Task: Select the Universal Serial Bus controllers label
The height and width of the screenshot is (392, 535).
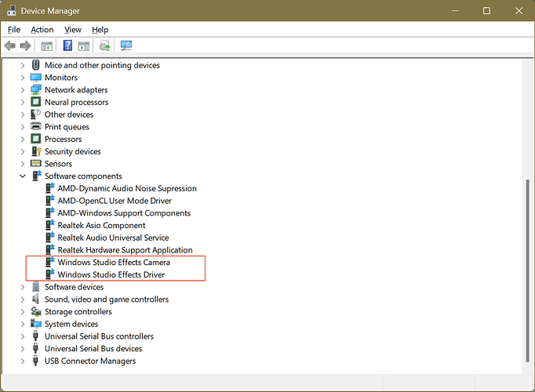Action: pos(99,336)
